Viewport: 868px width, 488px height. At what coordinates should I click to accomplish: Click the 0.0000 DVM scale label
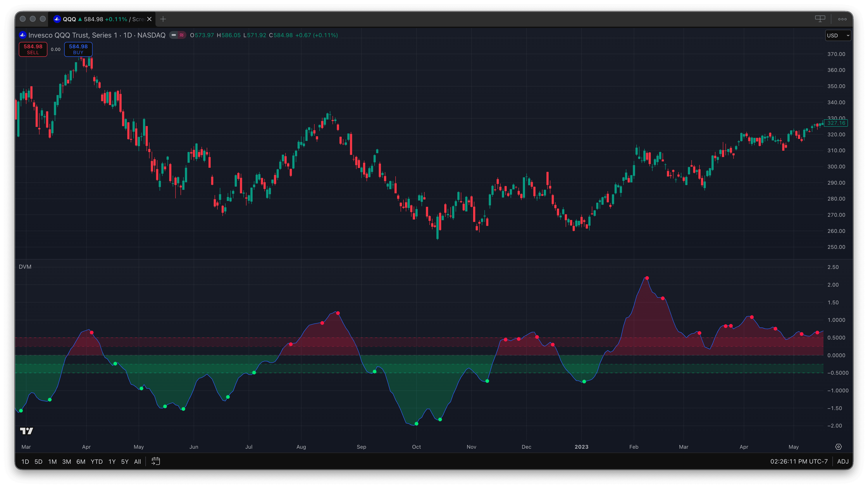pyautogui.click(x=836, y=355)
